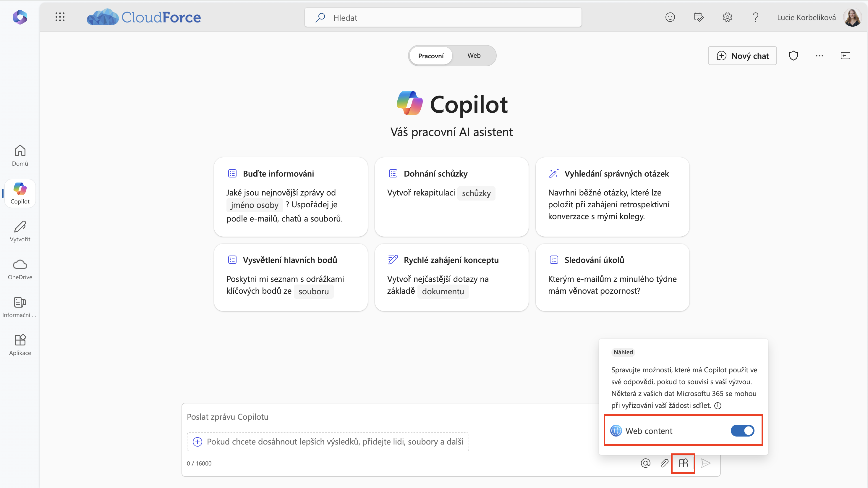The width and height of the screenshot is (868, 488).
Task: Open the Microsoft 365 logo home
Action: click(x=20, y=17)
